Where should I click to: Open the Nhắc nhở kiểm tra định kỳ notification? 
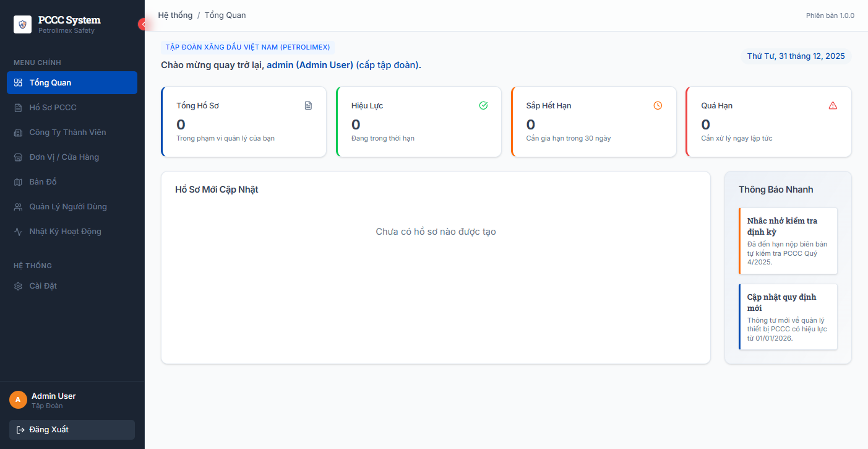coord(788,241)
